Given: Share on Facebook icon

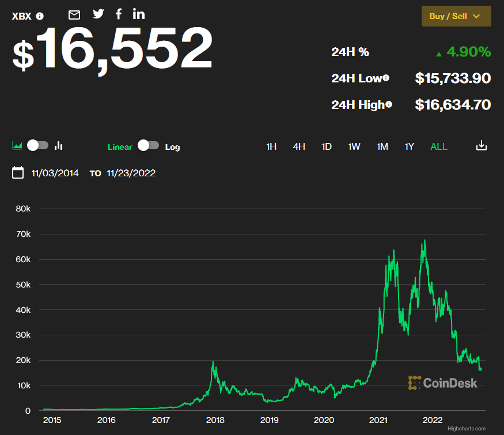Looking at the screenshot, I should pyautogui.click(x=119, y=14).
